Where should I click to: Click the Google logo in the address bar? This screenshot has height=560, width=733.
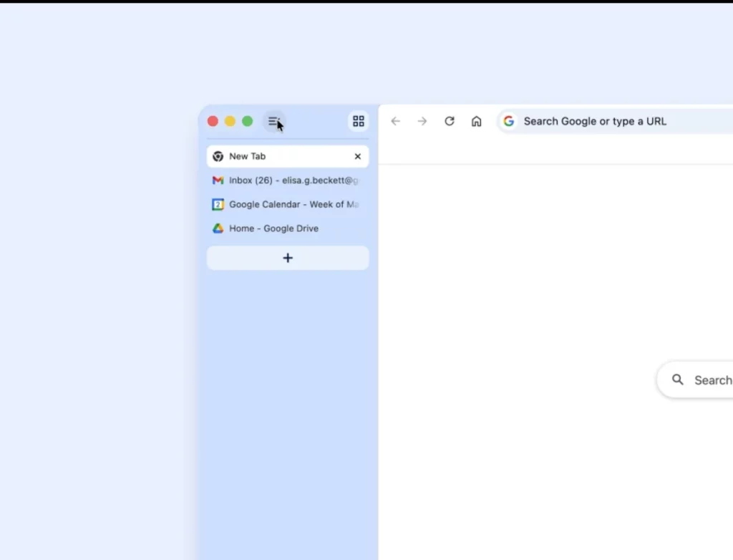[509, 121]
